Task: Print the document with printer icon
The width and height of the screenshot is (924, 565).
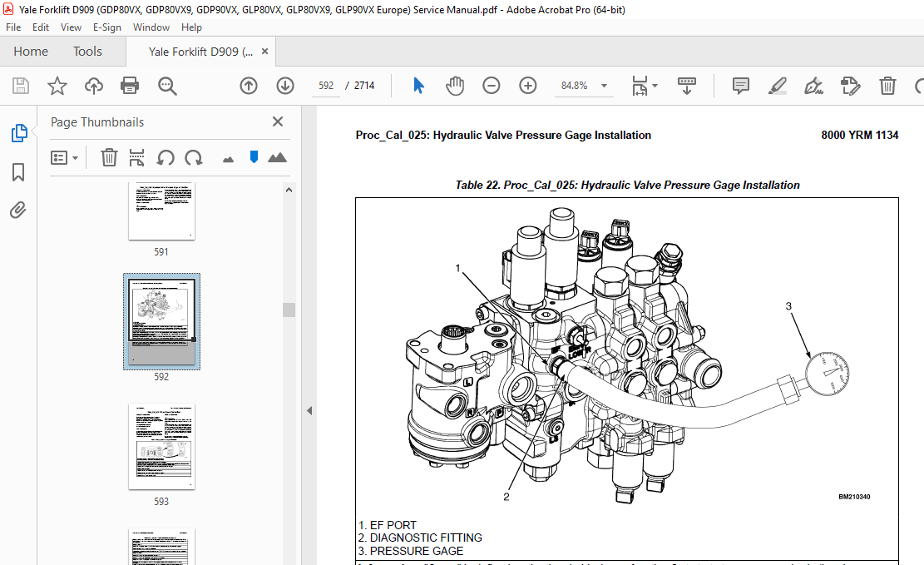Action: point(130,86)
